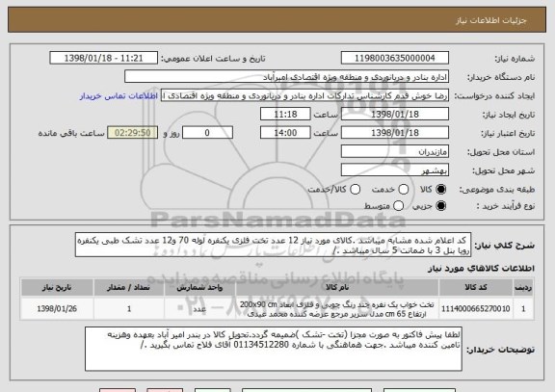Screen dimensions: 555x392
Task: Click the 02:29:50 remaining time counter
Action: coord(133,133)
